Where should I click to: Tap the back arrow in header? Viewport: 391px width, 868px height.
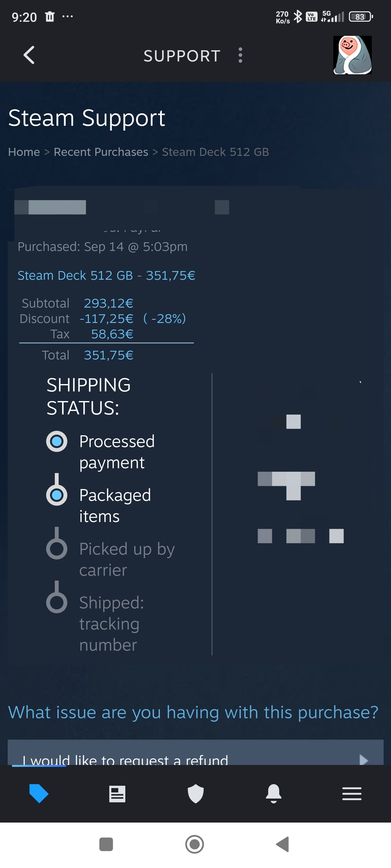click(29, 55)
